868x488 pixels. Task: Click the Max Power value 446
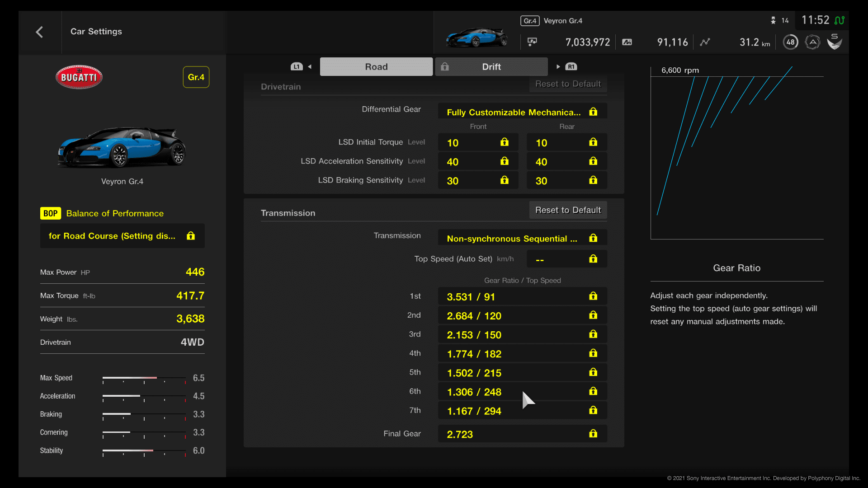pyautogui.click(x=195, y=272)
